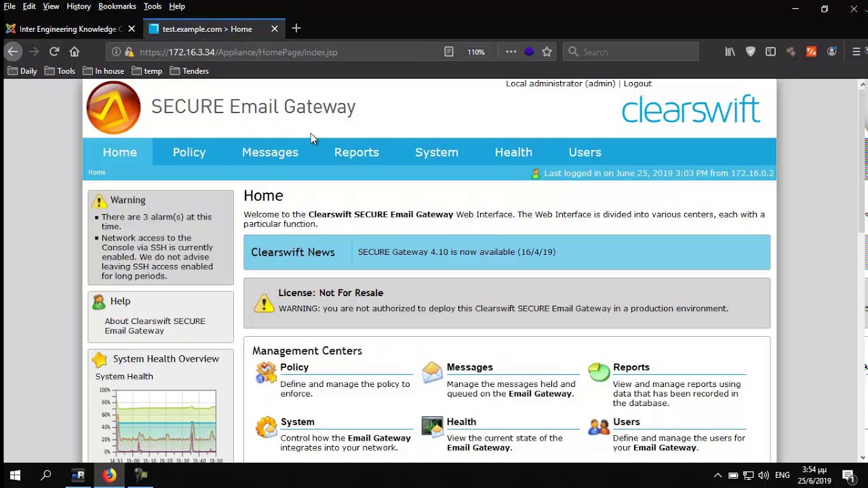Open the File menu

(9, 6)
